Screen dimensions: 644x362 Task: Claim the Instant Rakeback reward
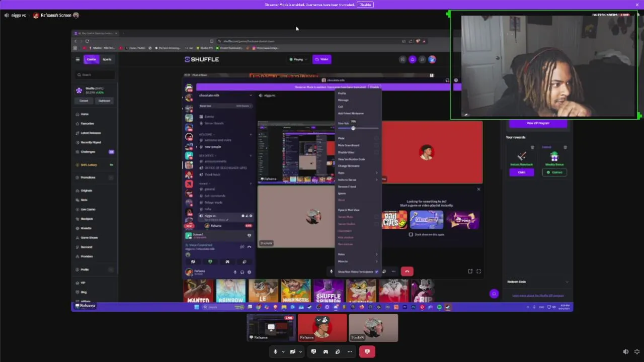[x=521, y=172]
